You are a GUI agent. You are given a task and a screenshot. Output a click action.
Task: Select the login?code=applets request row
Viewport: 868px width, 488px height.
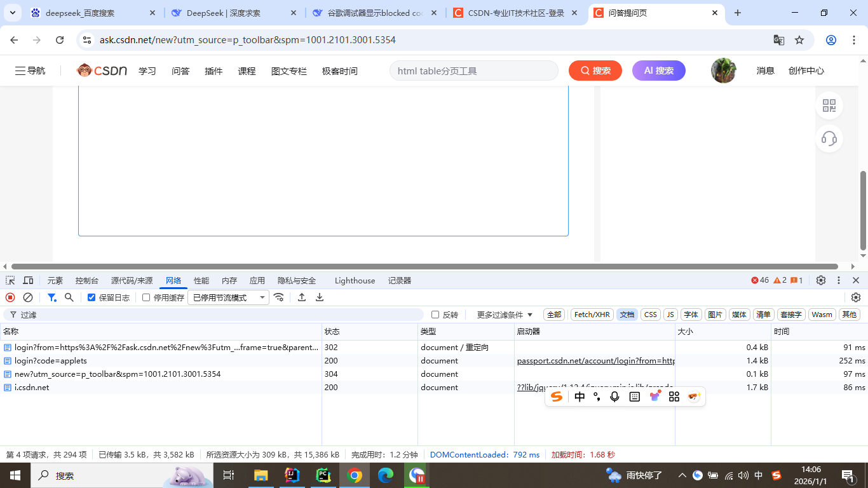(x=434, y=361)
